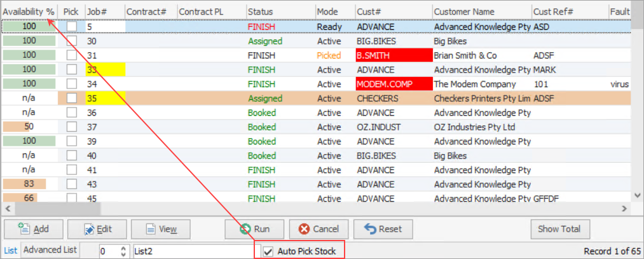Click the 66 availability bar for job 45
The width and height of the screenshot is (644, 259).
(x=29, y=199)
